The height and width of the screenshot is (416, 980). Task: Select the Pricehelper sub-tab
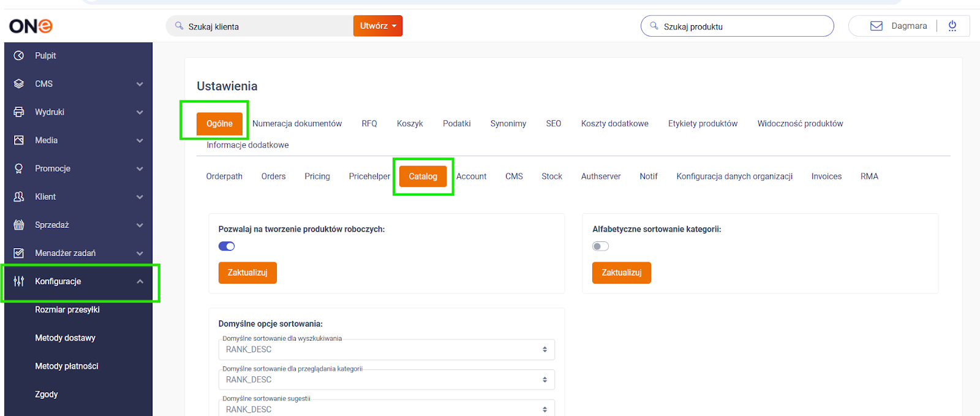369,176
